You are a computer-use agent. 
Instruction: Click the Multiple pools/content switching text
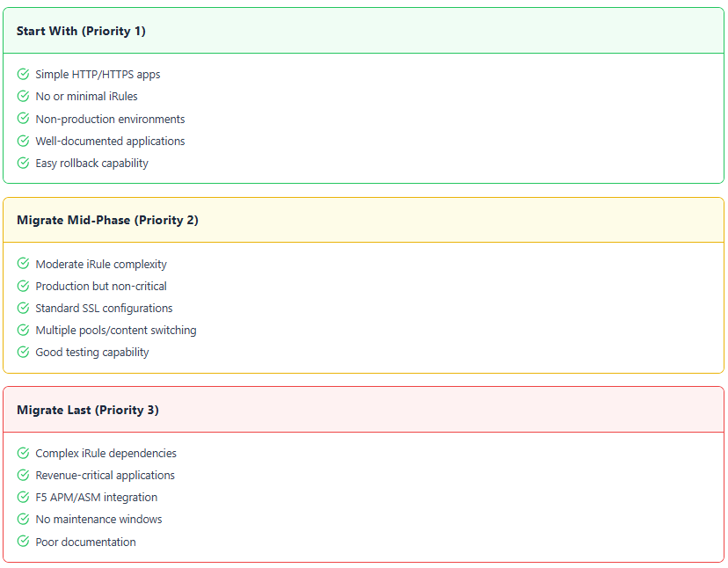pyautogui.click(x=116, y=330)
